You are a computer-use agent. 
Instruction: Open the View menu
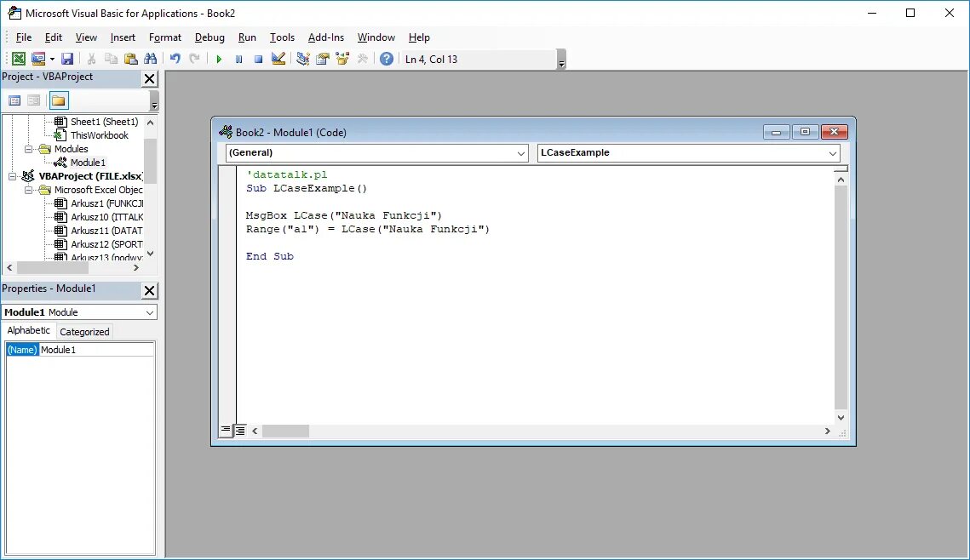click(x=86, y=37)
